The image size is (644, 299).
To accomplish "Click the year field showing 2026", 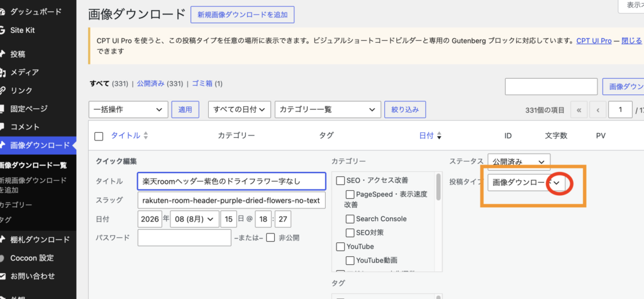I will tap(150, 219).
